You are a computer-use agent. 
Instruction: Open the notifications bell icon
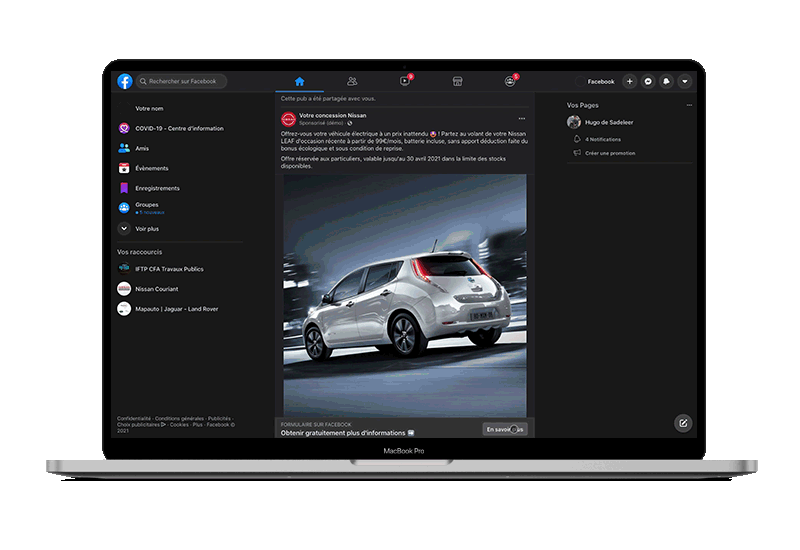pyautogui.click(x=666, y=81)
